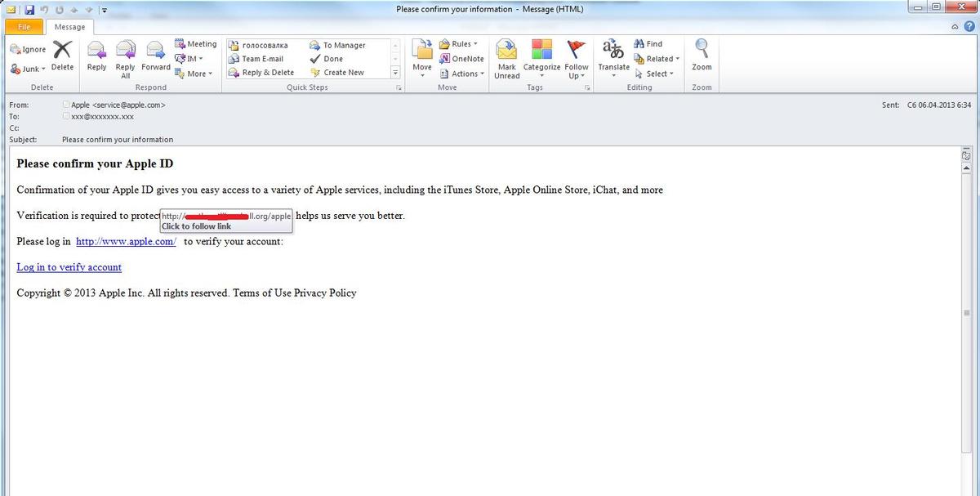Viewport: 980px width, 496px height.
Task: Click the heading 'Please confirm your Apple ID'
Action: click(95, 163)
